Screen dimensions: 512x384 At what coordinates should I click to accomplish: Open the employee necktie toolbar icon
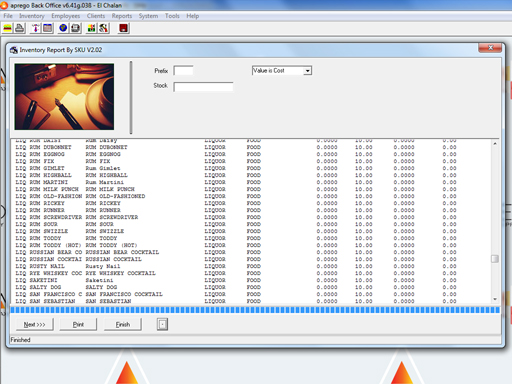pos(35,28)
